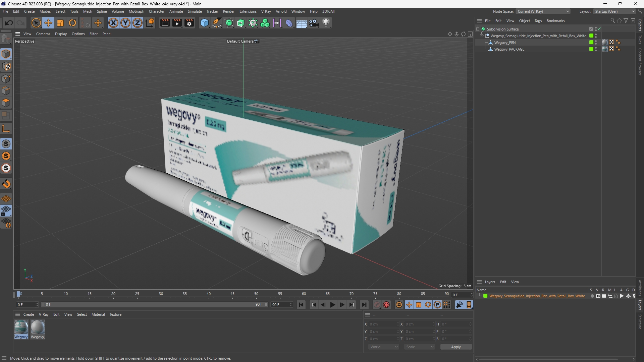Add a Light object
The height and width of the screenshot is (362, 644).
[x=326, y=23]
